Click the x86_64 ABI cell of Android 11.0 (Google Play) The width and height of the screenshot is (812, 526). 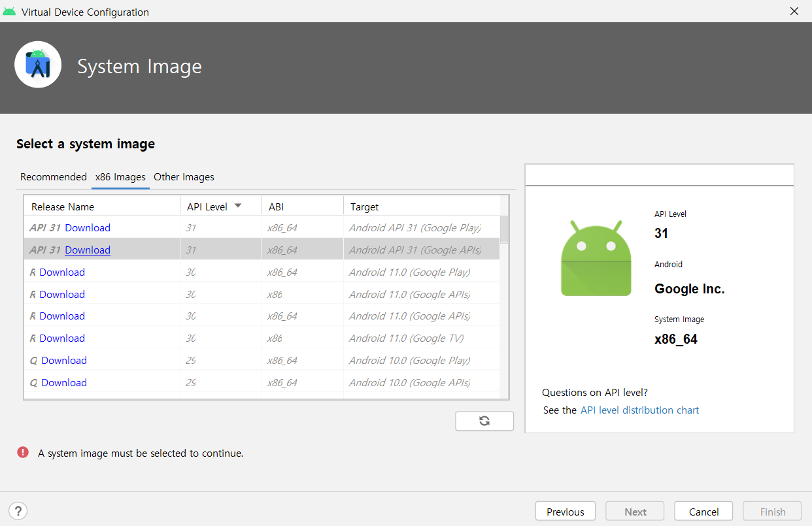[303, 272]
